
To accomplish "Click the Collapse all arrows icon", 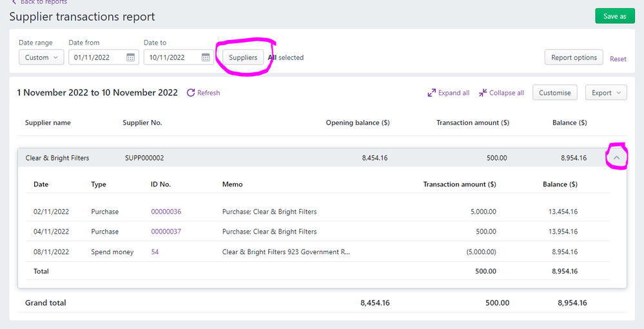I will point(483,93).
